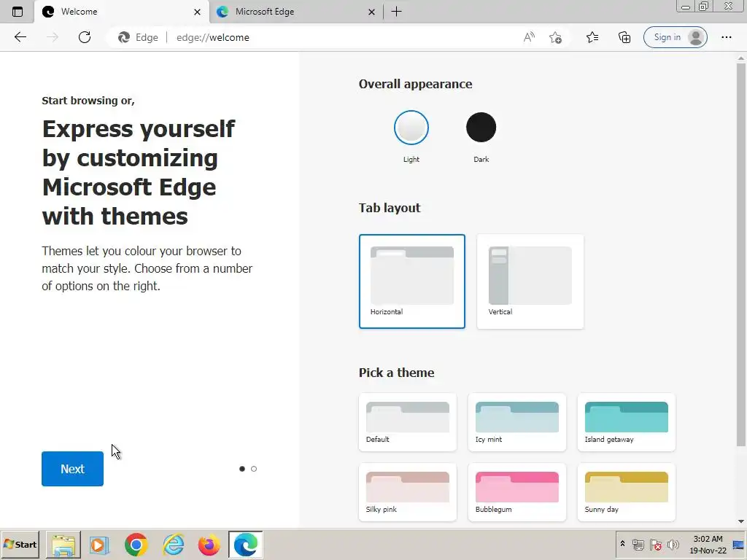Viewport: 747px width, 560px height.
Task: Pick the Silky pink theme
Action: click(x=408, y=492)
